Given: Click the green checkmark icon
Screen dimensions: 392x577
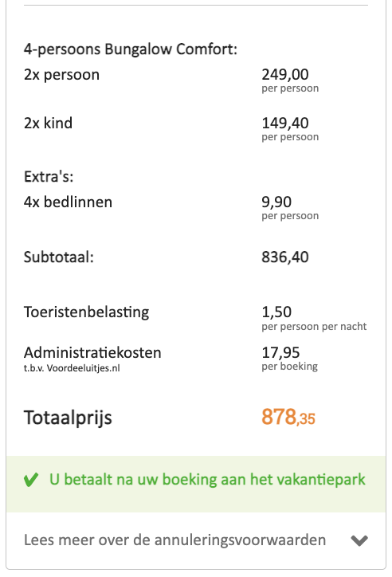Looking at the screenshot, I should (x=31, y=480).
